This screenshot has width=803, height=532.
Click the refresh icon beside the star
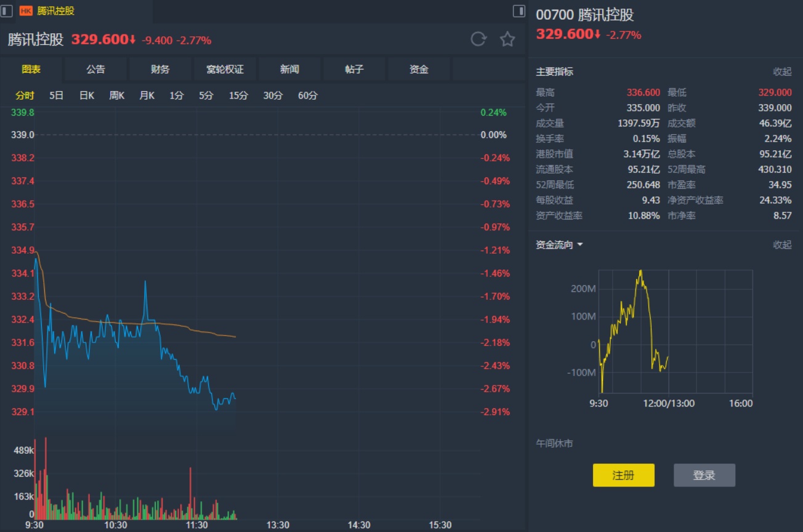(x=478, y=39)
